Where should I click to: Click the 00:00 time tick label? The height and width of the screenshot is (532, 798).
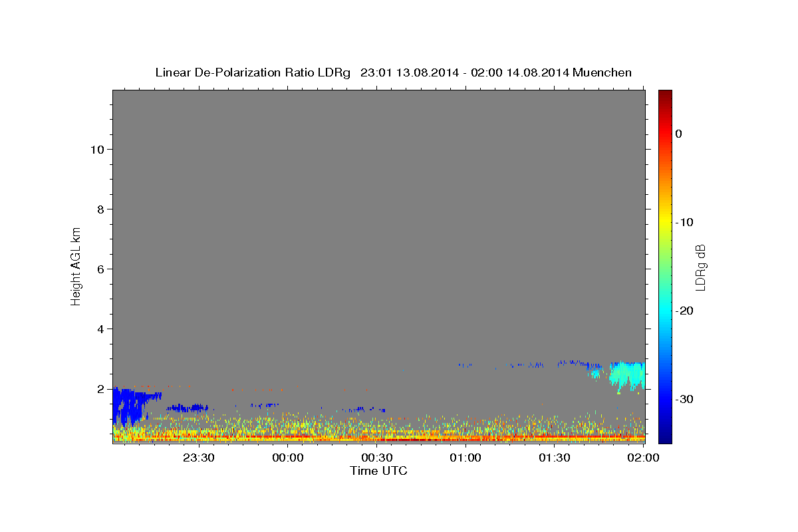[x=288, y=458]
